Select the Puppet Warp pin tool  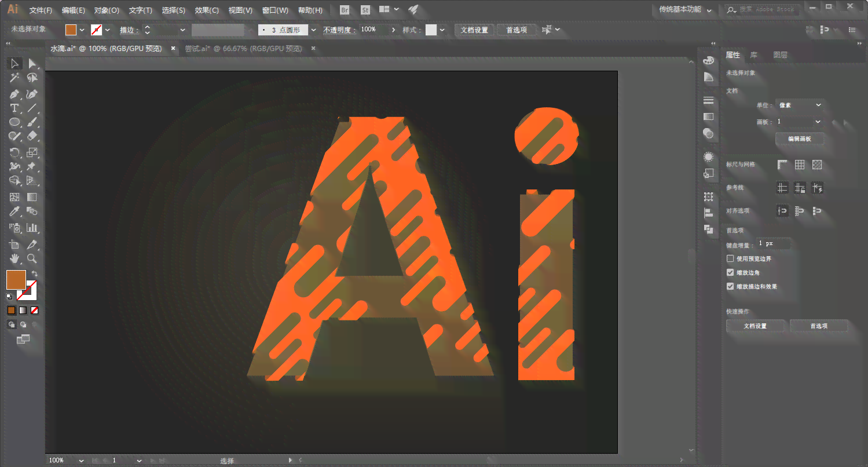(x=32, y=167)
